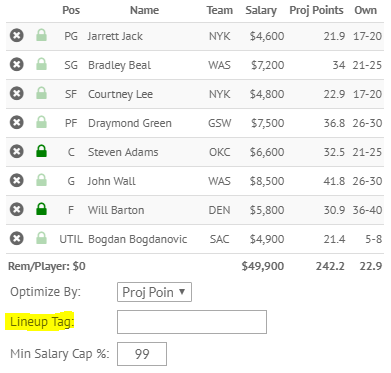Click the Bradley Beal player name

pos(119,65)
